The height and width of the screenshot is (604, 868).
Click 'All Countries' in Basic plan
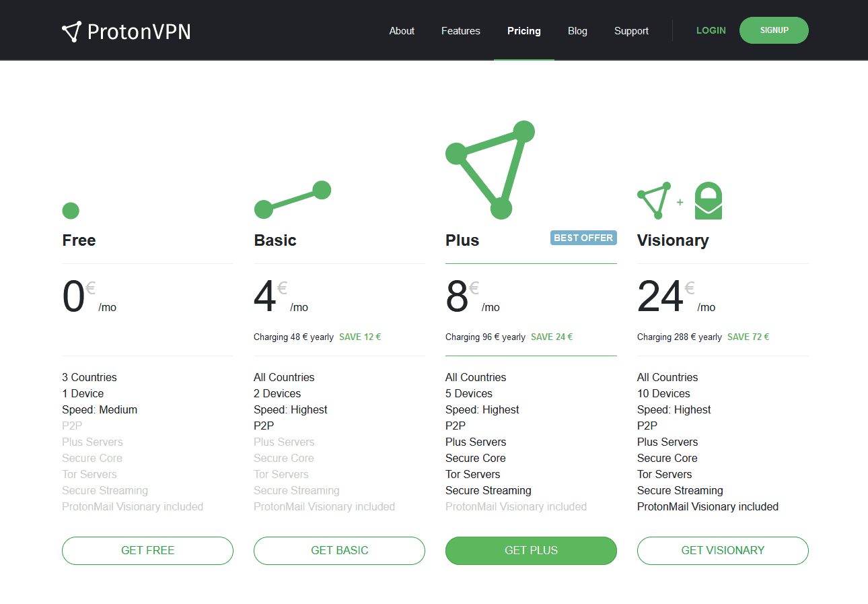click(x=284, y=377)
